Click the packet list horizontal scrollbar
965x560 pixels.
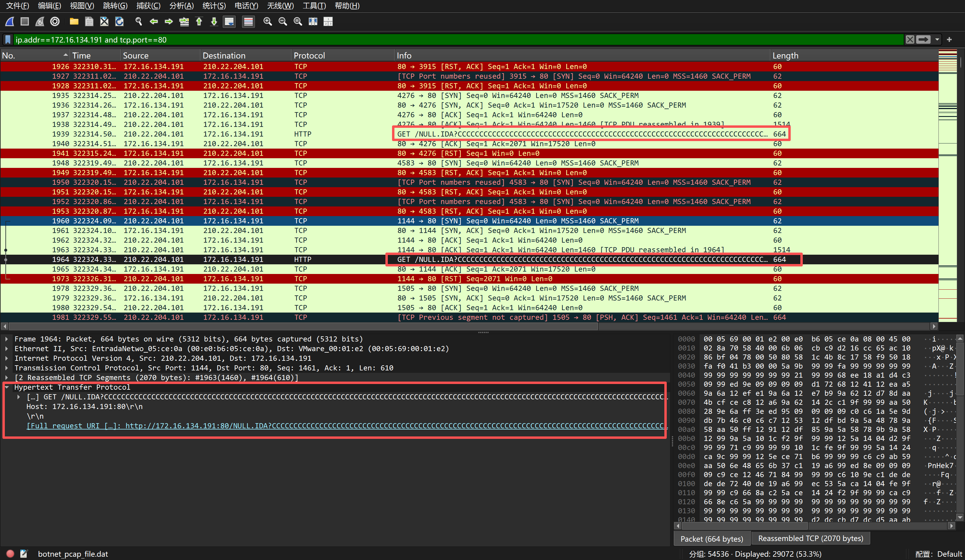(x=302, y=326)
